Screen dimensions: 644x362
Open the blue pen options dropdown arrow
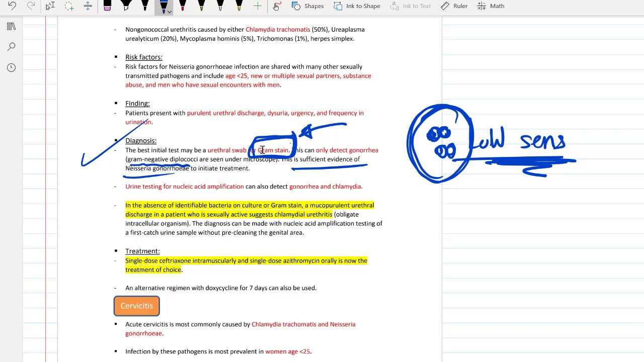click(x=170, y=11)
